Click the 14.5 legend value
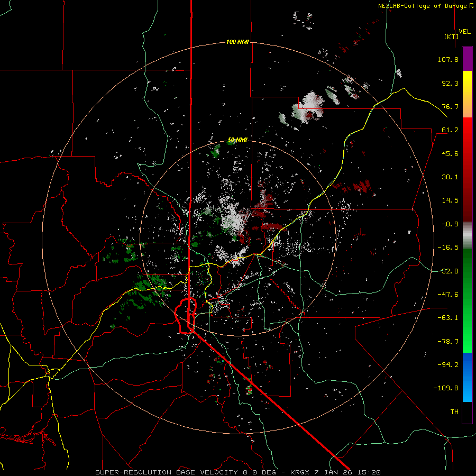 450,200
